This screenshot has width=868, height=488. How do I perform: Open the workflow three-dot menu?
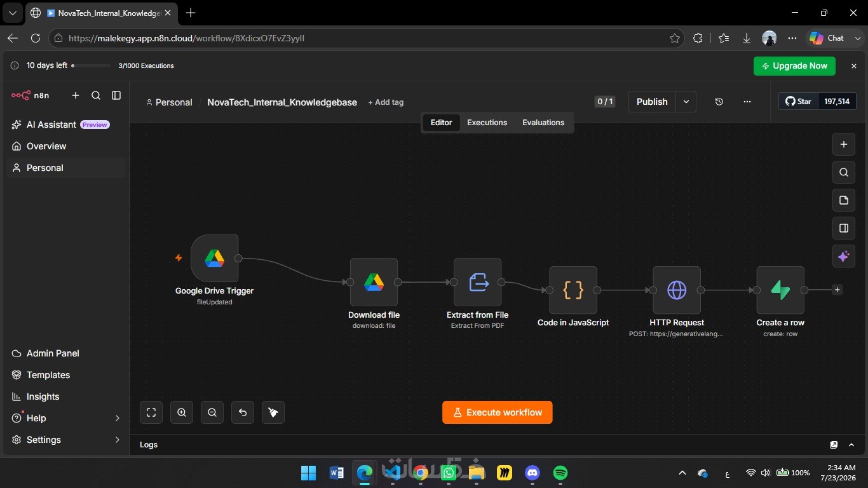tap(747, 102)
